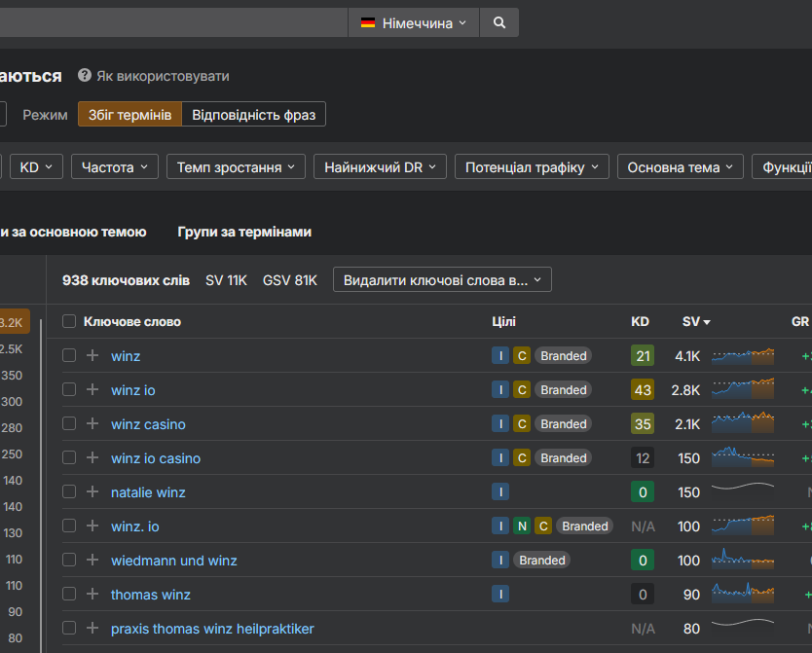Open the trend chart for winz io casino
Image resolution: width=812 pixels, height=653 pixels.
[x=743, y=456]
